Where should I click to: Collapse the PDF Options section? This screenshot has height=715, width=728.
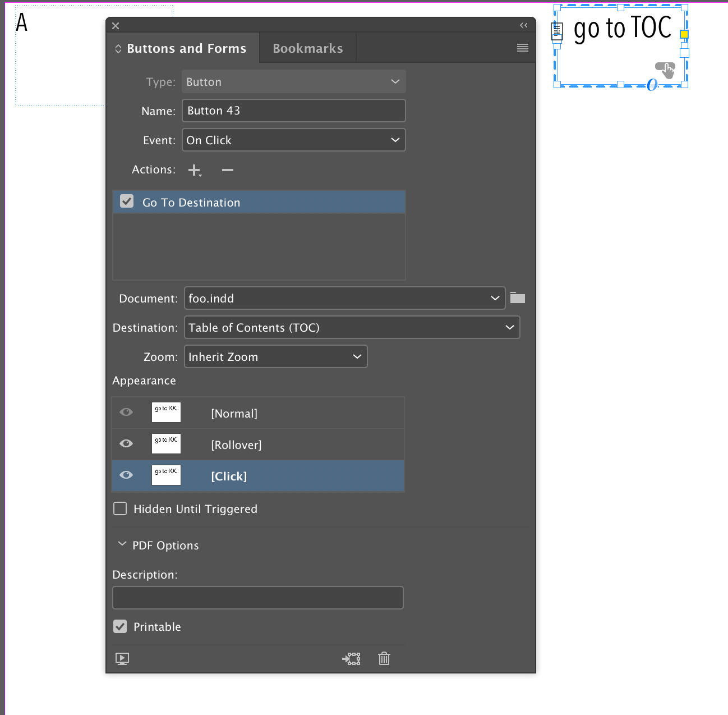point(122,544)
